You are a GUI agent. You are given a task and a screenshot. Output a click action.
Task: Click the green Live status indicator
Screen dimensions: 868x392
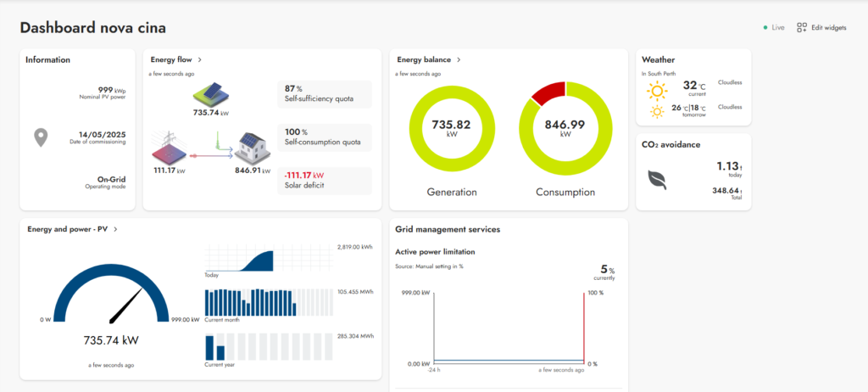[x=766, y=28]
